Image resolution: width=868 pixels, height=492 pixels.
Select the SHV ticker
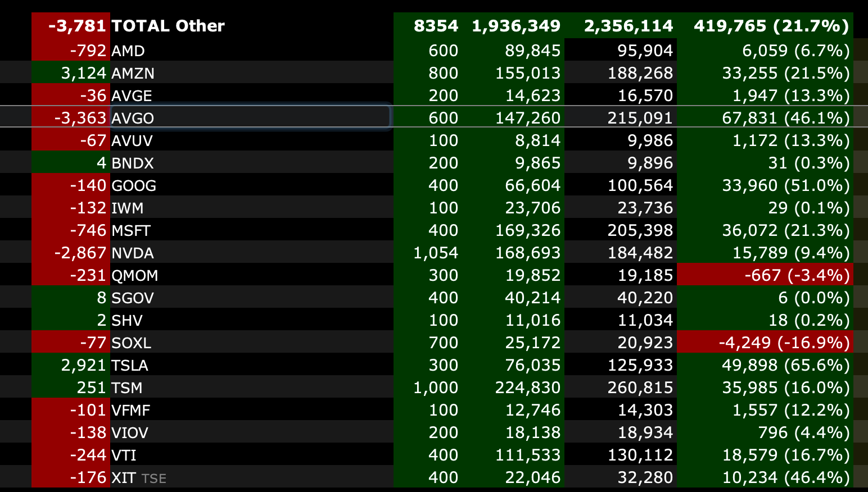(x=127, y=320)
